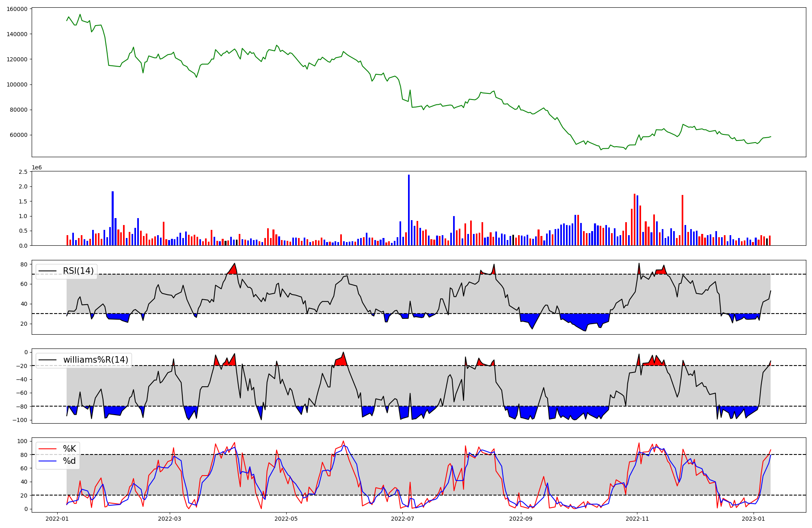Click the 2.5 volume axis label
Viewport: 812px width, 528px height.
23,172
